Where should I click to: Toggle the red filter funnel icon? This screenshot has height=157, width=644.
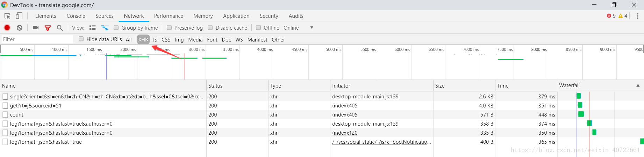click(48, 28)
